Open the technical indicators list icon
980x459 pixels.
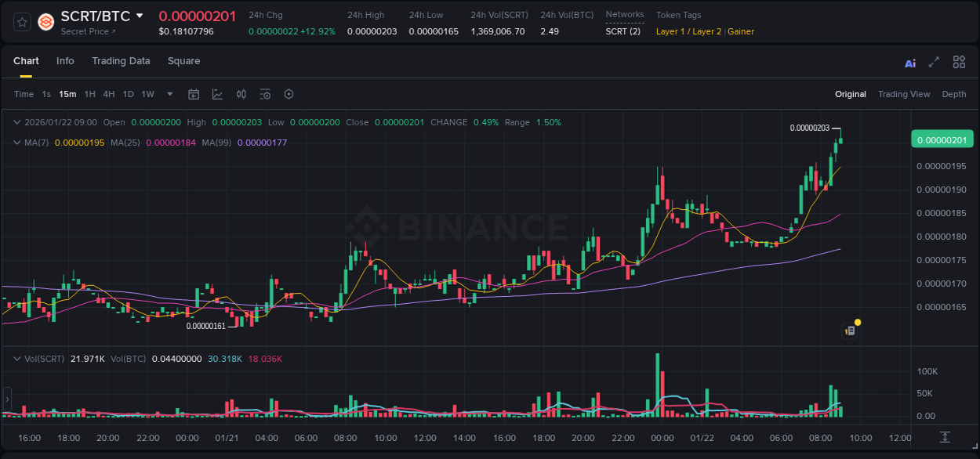264,94
